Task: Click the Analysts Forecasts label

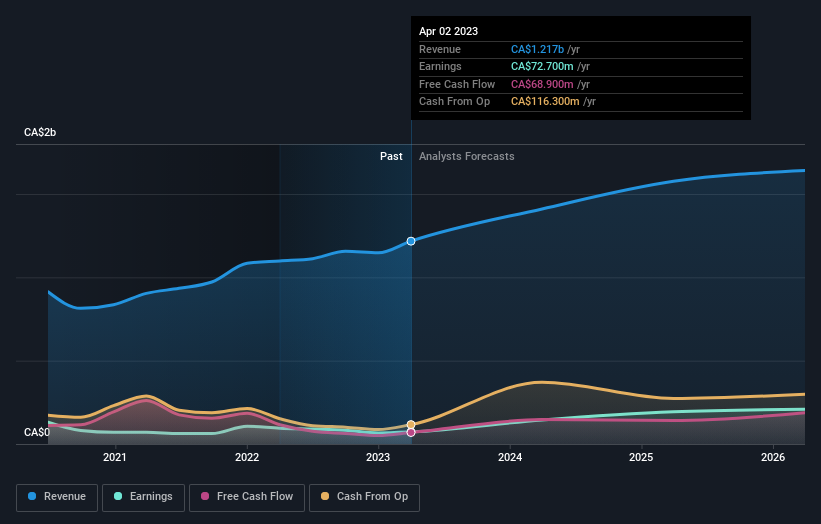Action: (467, 156)
